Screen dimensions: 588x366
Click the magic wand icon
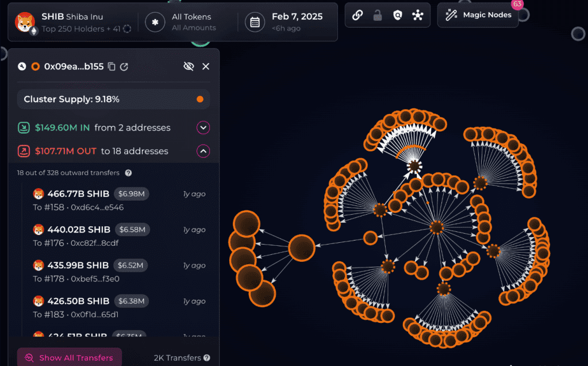tap(451, 15)
